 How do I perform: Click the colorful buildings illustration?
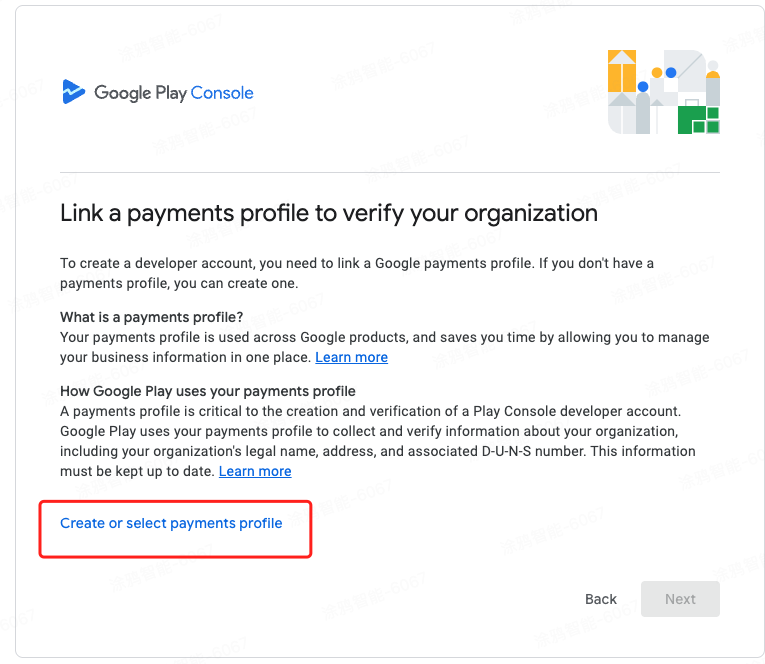pyautogui.click(x=664, y=92)
